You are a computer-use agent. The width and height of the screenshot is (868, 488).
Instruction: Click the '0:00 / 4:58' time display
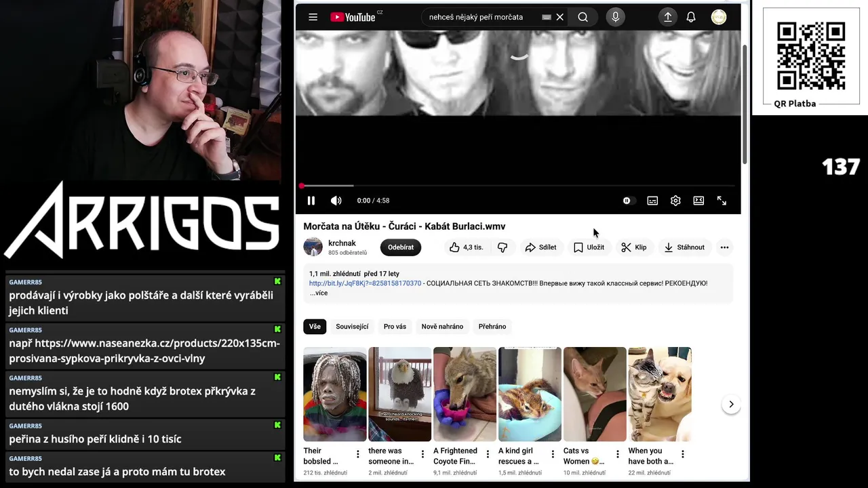point(373,201)
